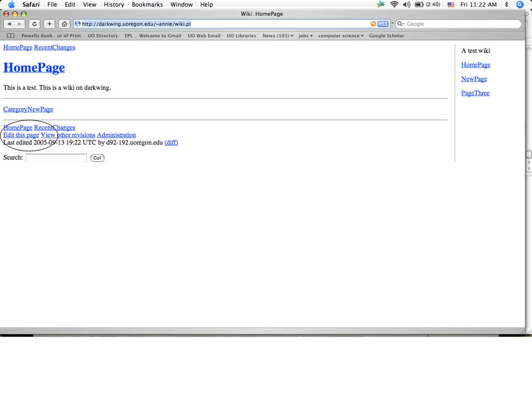The height and width of the screenshot is (399, 532).
Task: Open the Safari application menu
Action: tap(31, 4)
